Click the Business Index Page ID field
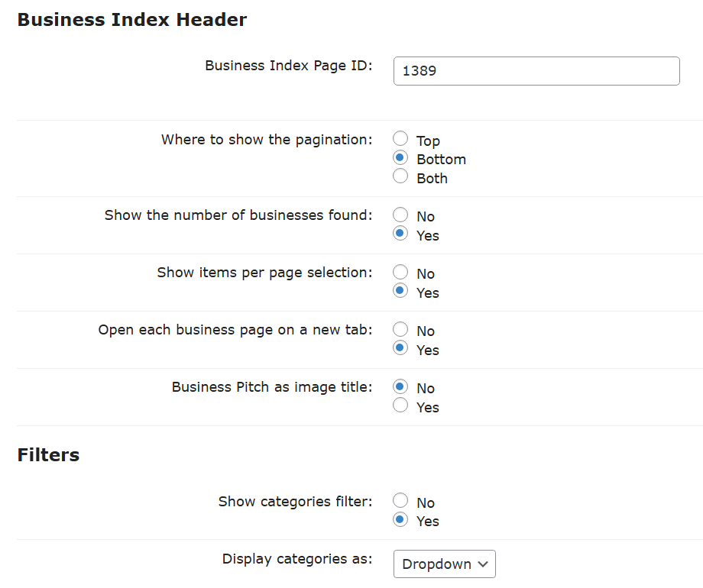Screen dimensions: 703x588 coord(536,71)
